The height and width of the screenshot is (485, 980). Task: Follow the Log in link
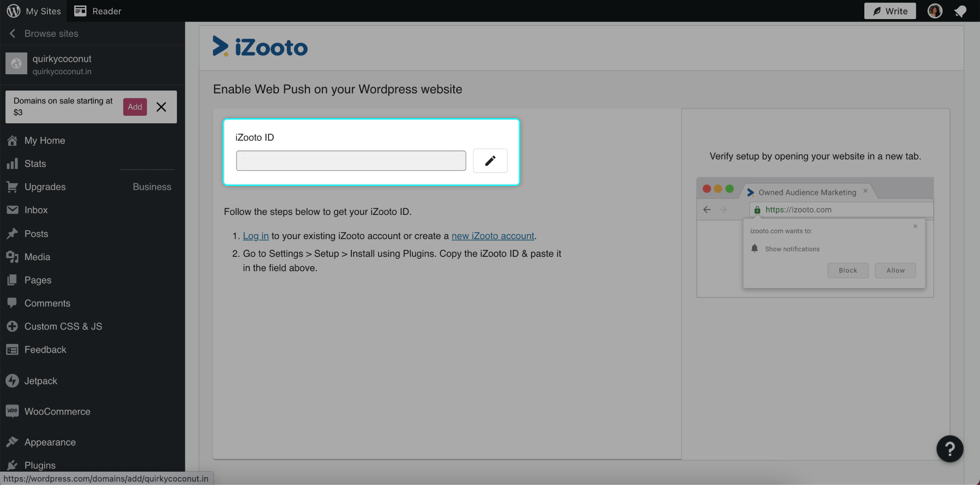(x=256, y=236)
